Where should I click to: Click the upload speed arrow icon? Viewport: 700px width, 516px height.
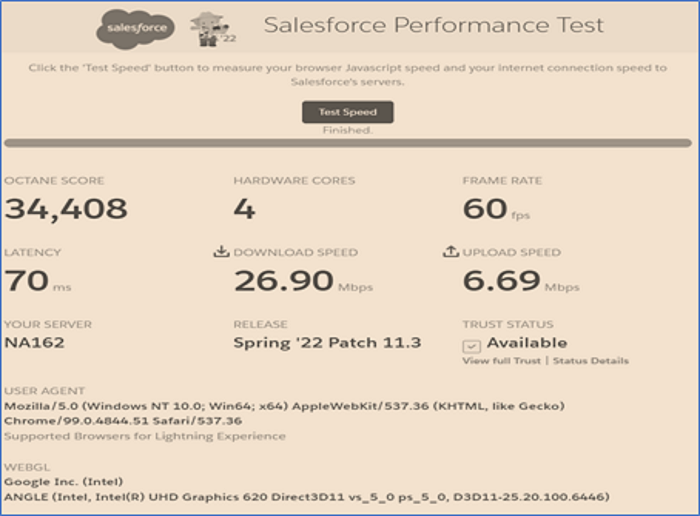pyautogui.click(x=450, y=251)
